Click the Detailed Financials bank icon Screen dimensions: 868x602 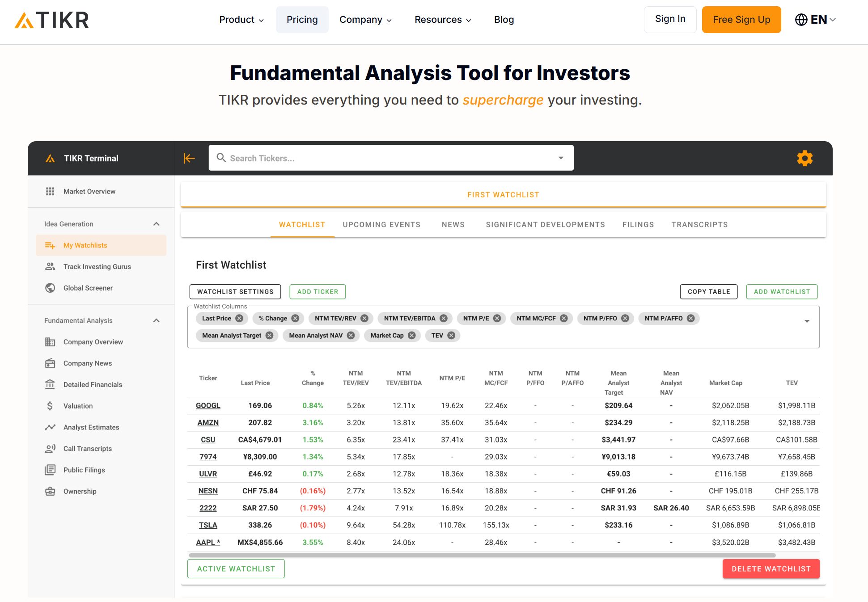click(x=50, y=384)
